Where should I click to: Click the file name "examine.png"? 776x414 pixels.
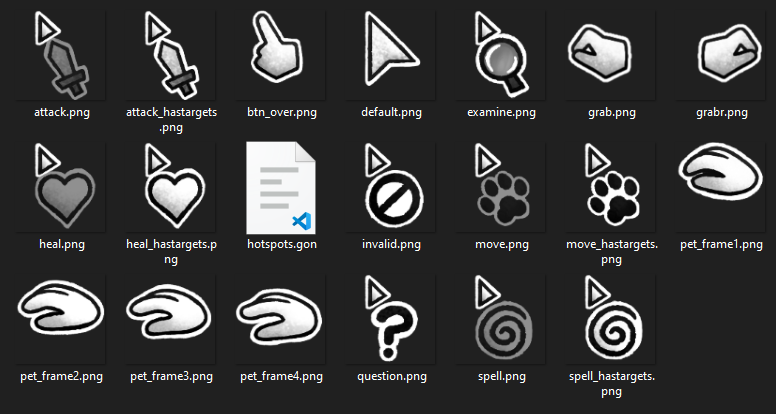coord(501,113)
